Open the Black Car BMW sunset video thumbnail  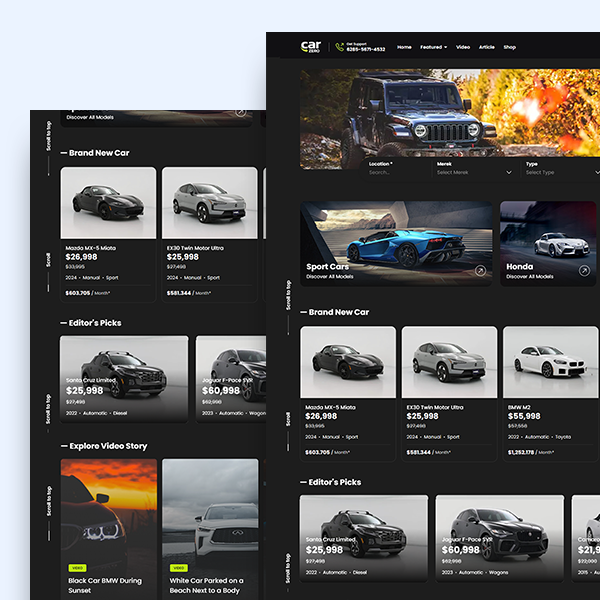(109, 529)
